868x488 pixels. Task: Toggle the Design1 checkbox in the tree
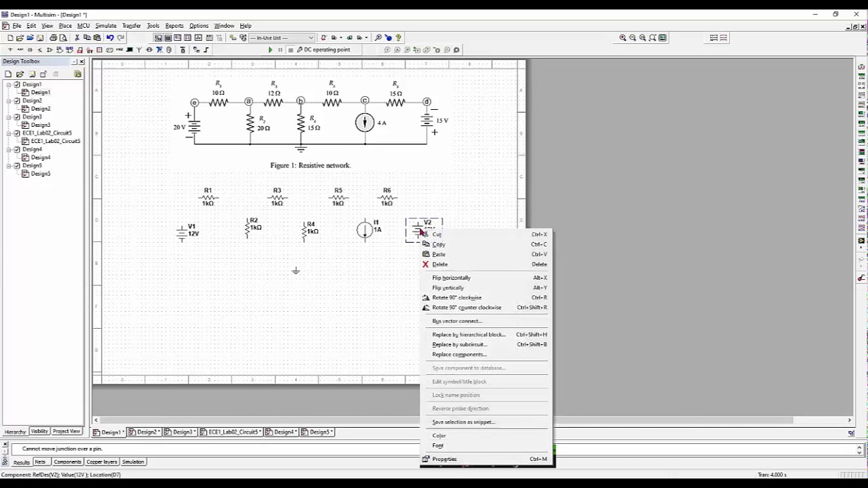click(x=17, y=84)
